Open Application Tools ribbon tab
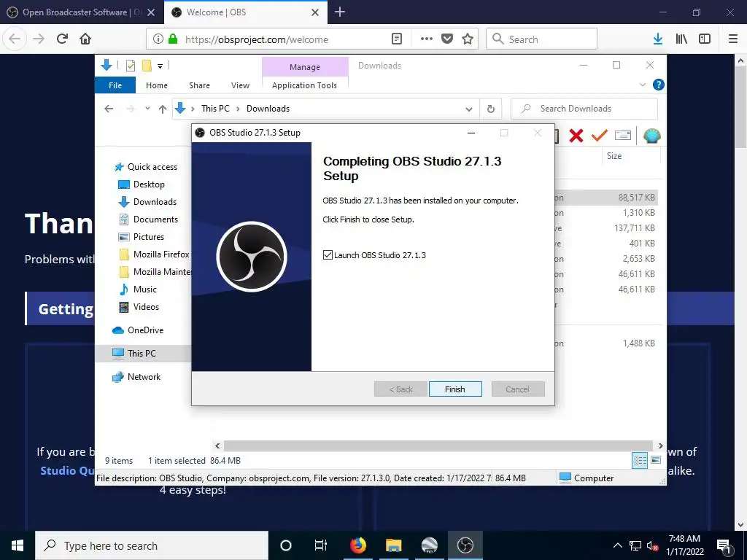Image resolution: width=747 pixels, height=560 pixels. pyautogui.click(x=304, y=85)
